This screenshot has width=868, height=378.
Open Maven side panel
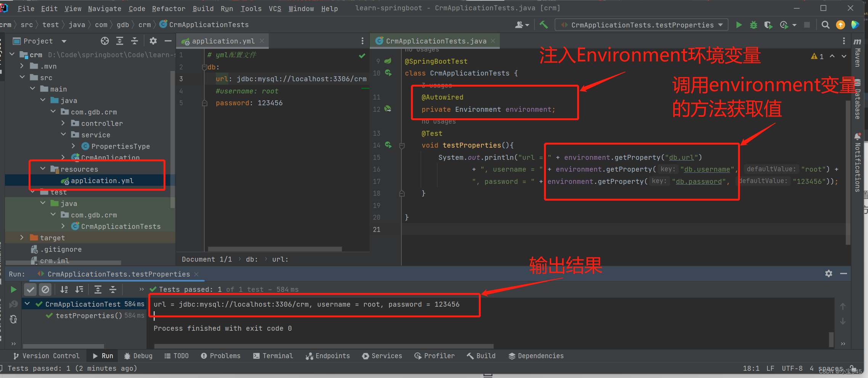click(857, 53)
